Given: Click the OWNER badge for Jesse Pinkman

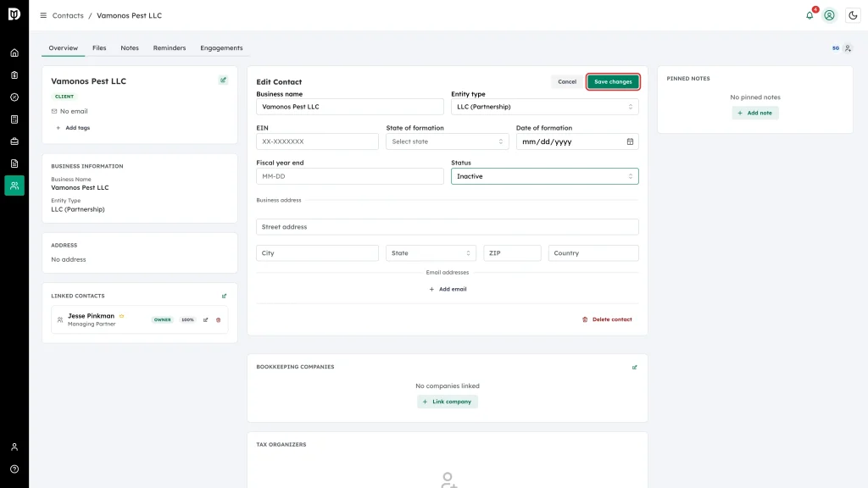Looking at the screenshot, I should tap(162, 319).
